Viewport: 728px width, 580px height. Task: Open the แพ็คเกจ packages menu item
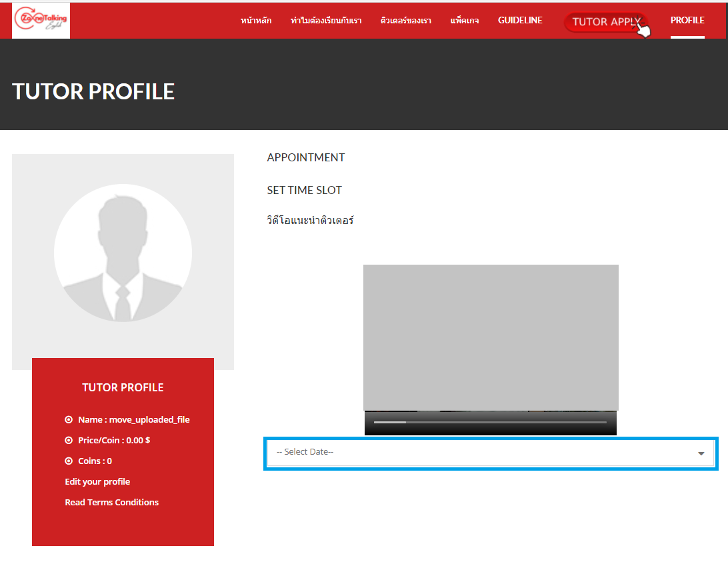tap(464, 21)
